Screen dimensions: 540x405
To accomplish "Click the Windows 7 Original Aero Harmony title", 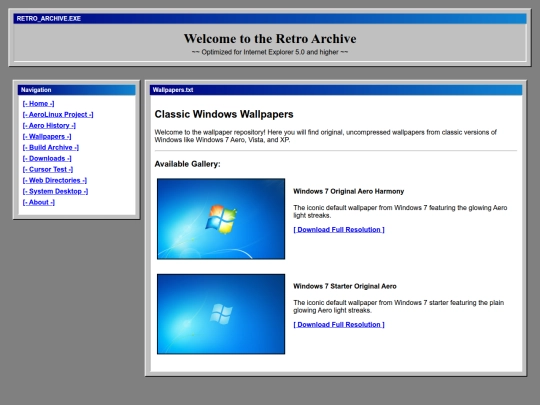I will point(349,191).
